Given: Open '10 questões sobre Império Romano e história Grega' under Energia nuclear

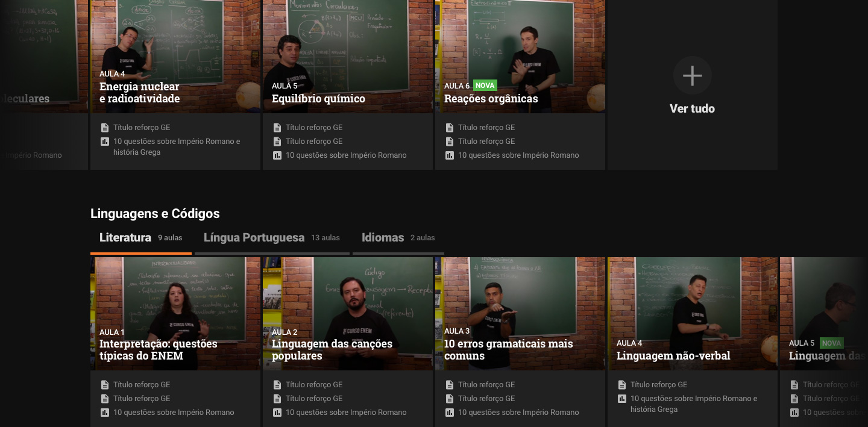Looking at the screenshot, I should 177,147.
